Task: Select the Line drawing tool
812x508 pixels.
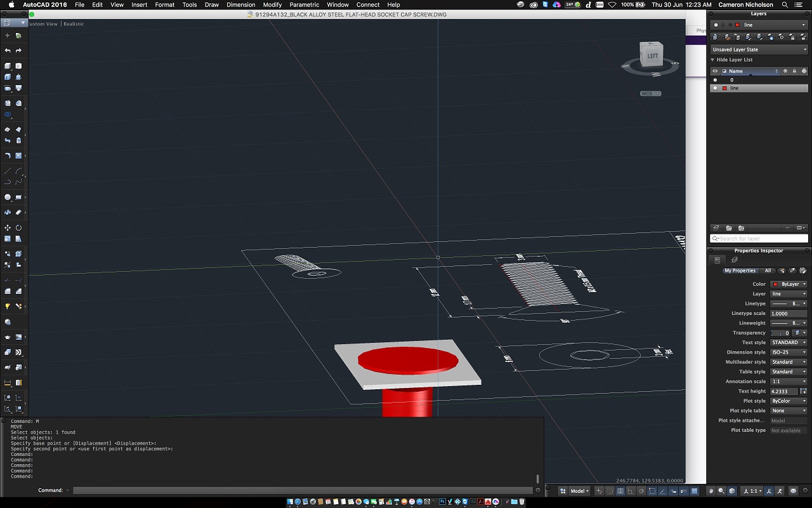Action: pos(8,171)
